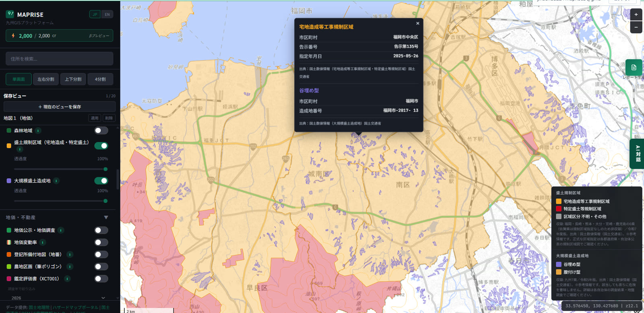Click the 大規模盛土造成地 purple layer swatch
Viewport: 644px width, 313px height.
pyautogui.click(x=9, y=181)
